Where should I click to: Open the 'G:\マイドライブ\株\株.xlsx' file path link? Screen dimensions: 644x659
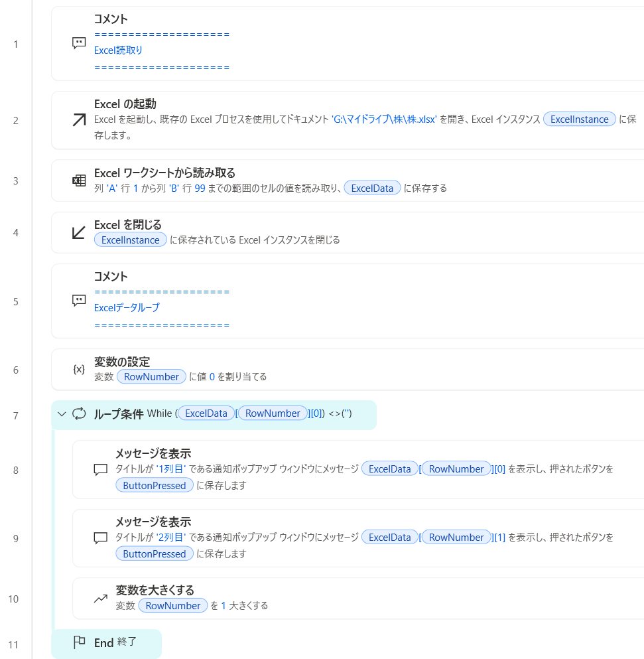[384, 119]
